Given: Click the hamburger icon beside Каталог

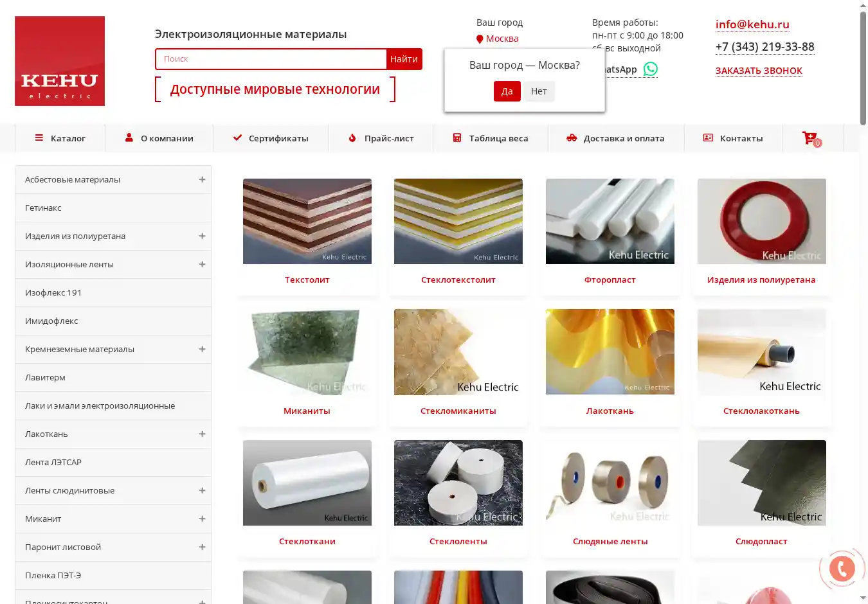Looking at the screenshot, I should (39, 138).
